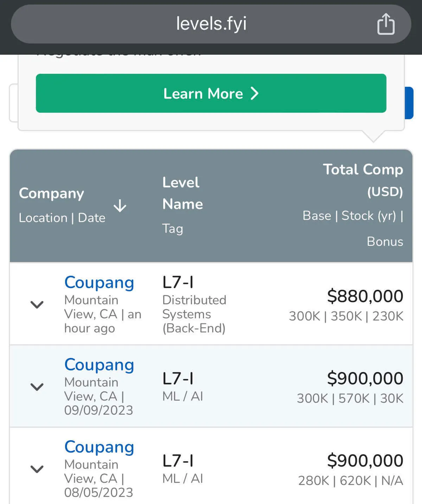Screen dimensions: 422x504
Task: Expand the Coupang row dated 08/05/2023
Action: pos(37,469)
